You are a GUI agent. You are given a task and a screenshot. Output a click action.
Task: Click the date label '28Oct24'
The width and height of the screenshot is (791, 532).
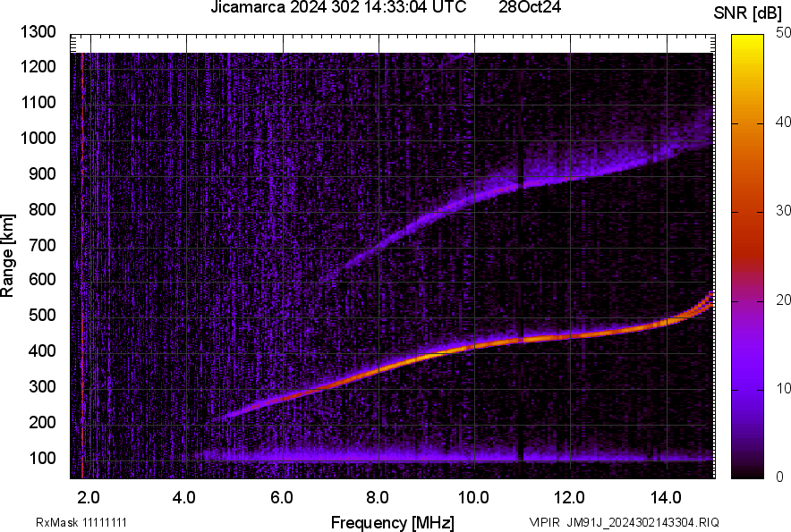tap(530, 7)
